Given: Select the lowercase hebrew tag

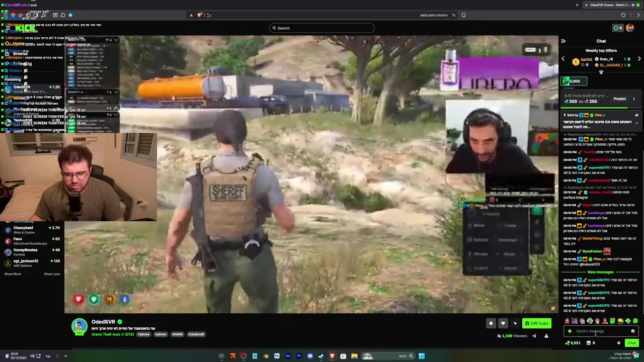Looking at the screenshot, I should (x=160, y=334).
